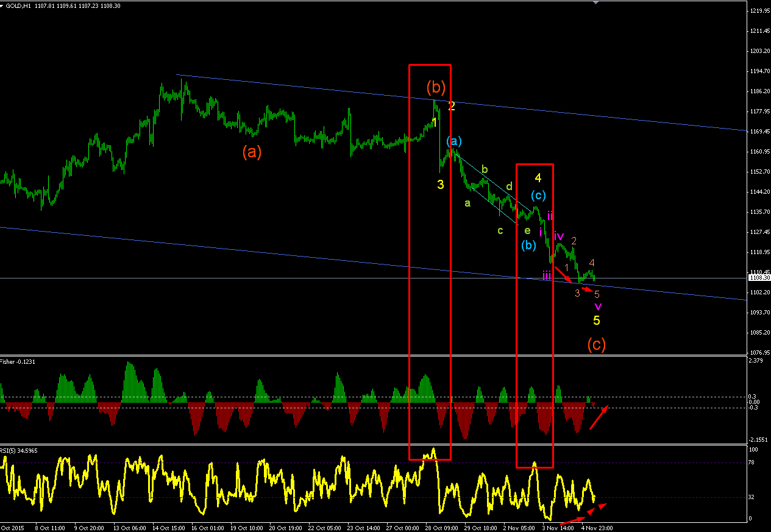
Task: Click the blue (c) wave label
Action: [x=538, y=196]
